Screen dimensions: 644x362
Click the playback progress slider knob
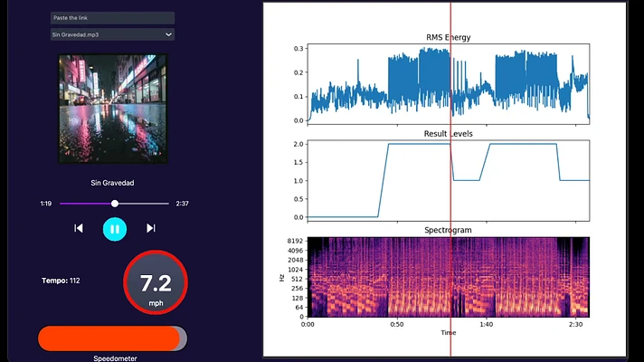115,204
